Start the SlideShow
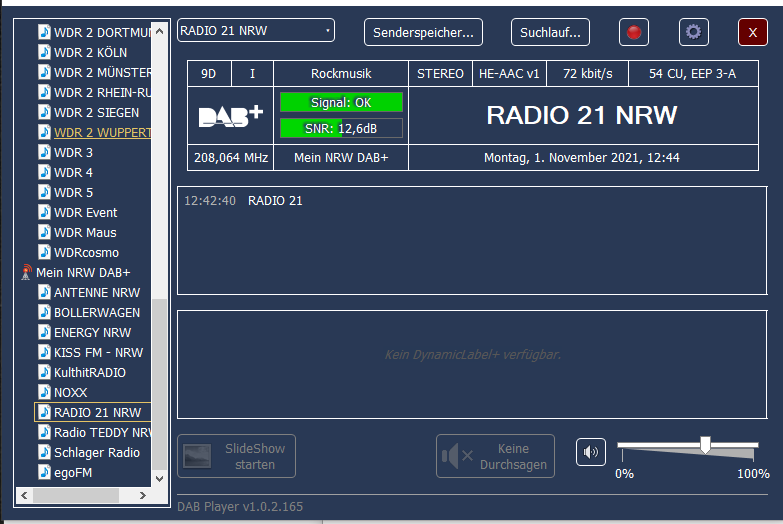The height and width of the screenshot is (524, 783). click(x=236, y=456)
